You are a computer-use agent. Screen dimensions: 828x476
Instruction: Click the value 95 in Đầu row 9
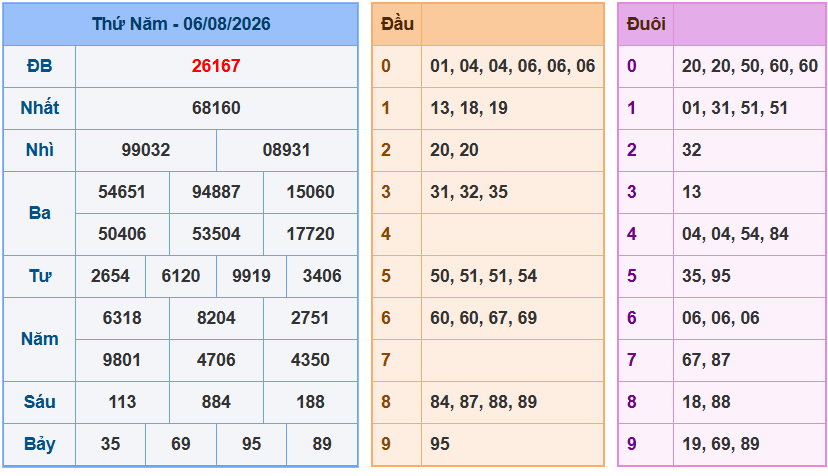pyautogui.click(x=440, y=444)
